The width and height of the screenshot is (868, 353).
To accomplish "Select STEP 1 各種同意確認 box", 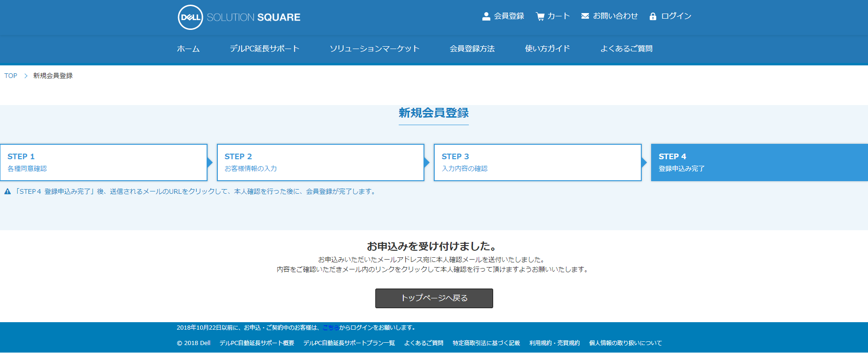I will pos(104,162).
